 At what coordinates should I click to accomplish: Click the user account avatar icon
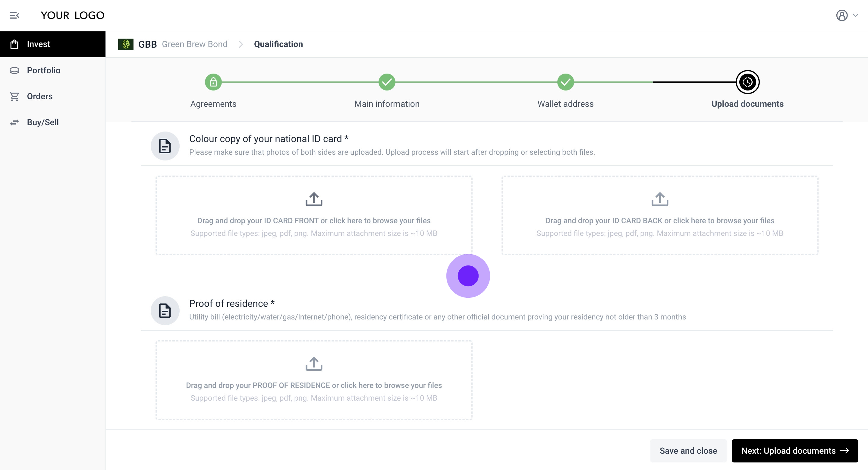(841, 15)
